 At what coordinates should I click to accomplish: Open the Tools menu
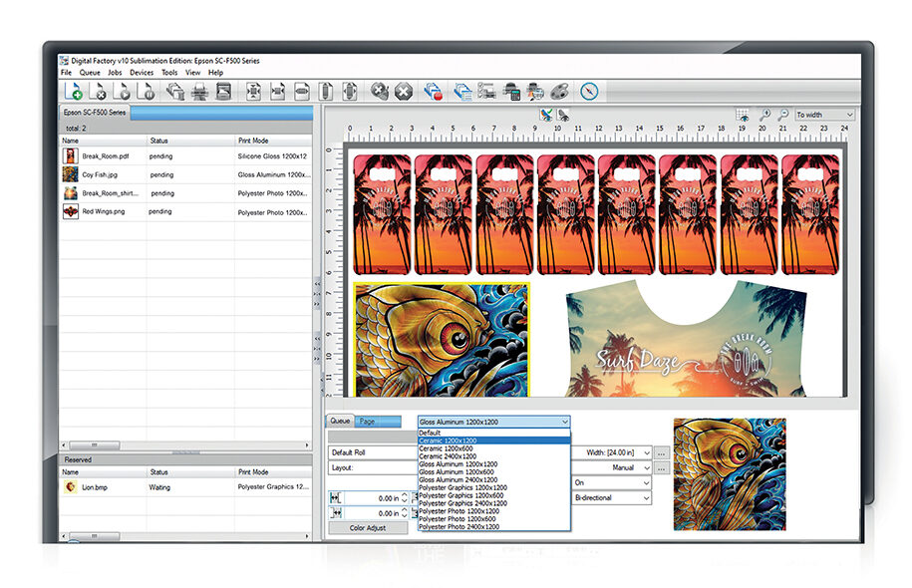click(169, 73)
